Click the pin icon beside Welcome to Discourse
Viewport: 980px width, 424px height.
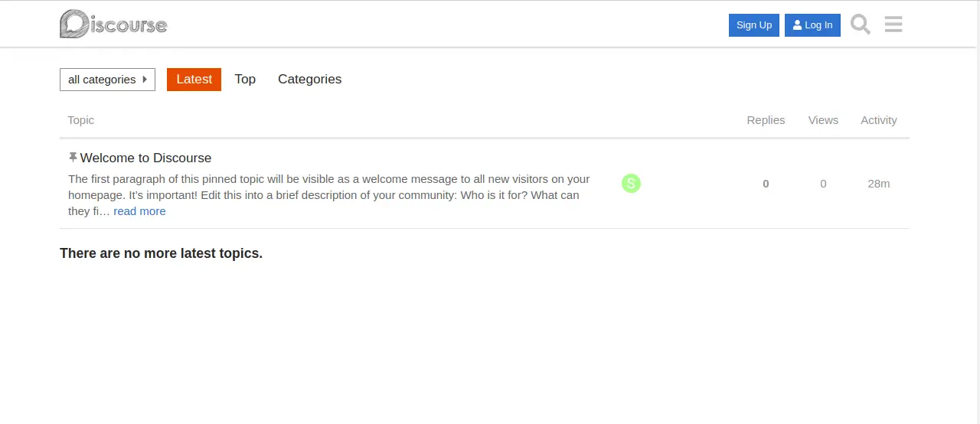click(73, 157)
